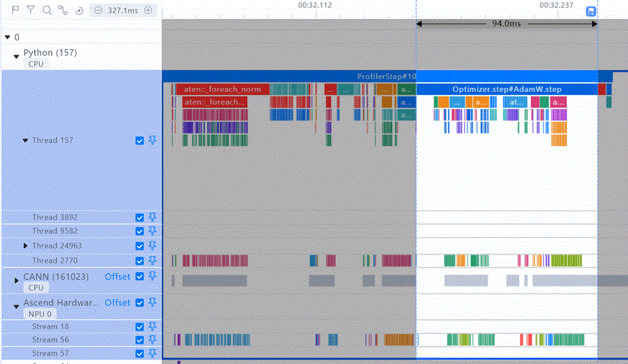Screen dimensions: 628x364
Task: Click the 00:32.112 time label
Action: coord(315,5)
